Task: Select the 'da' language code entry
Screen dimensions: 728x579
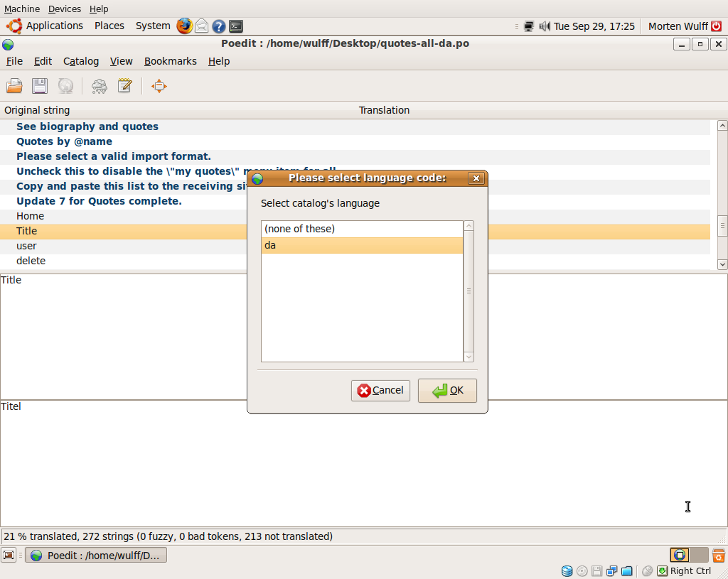Action: click(x=362, y=245)
